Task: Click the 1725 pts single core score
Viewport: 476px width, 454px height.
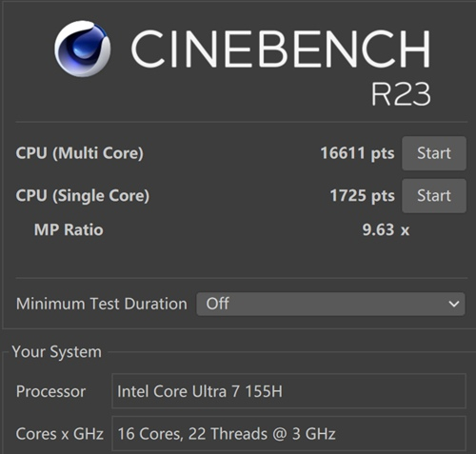Action: [x=363, y=196]
